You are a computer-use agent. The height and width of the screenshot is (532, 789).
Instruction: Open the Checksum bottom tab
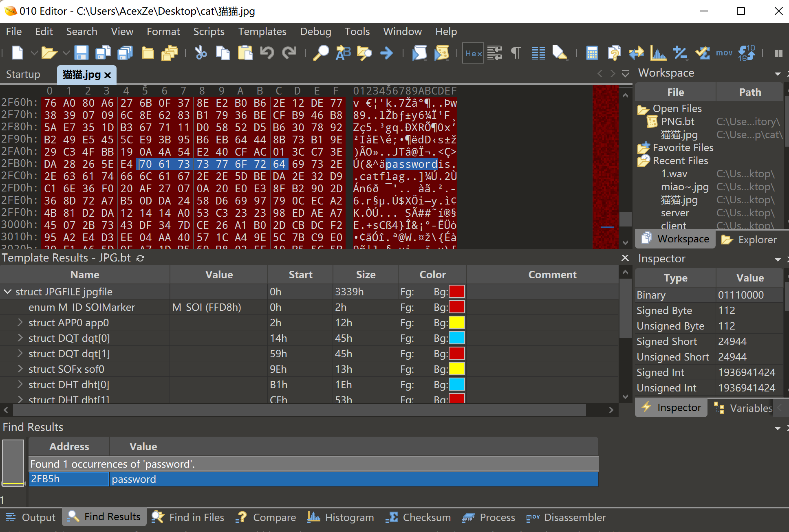pos(418,517)
